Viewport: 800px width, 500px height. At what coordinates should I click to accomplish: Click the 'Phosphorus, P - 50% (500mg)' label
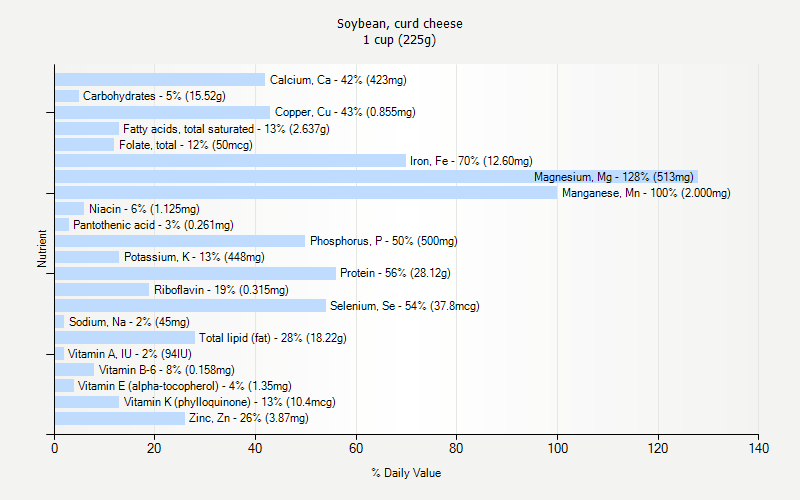point(384,241)
